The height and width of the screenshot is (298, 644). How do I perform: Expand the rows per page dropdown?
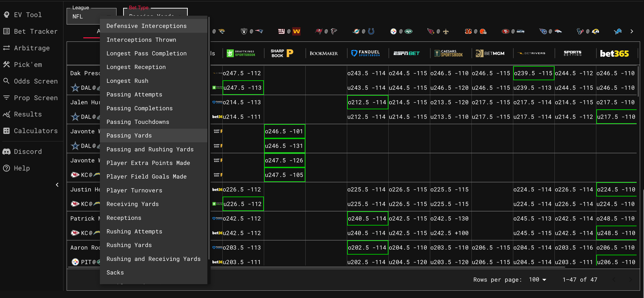tap(537, 280)
